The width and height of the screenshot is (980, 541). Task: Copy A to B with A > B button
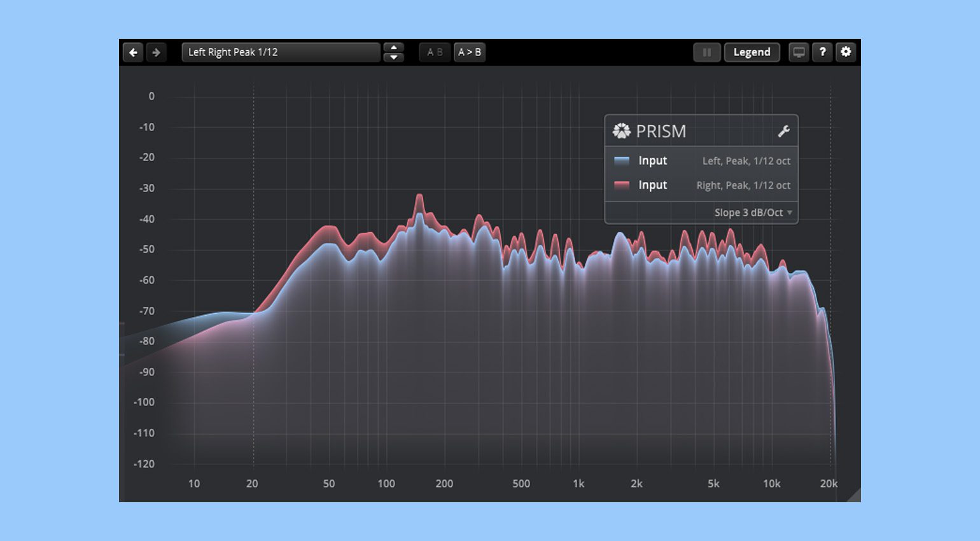pos(470,52)
